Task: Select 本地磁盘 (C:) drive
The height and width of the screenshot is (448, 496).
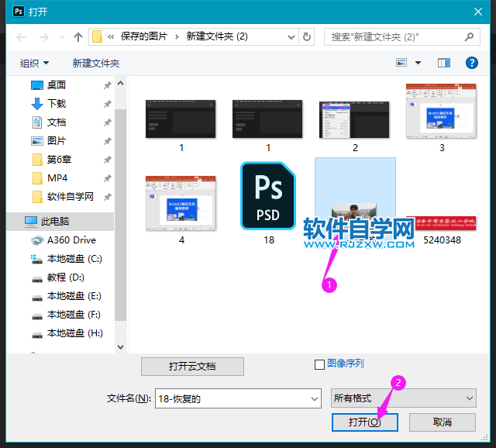Action: tap(74, 258)
